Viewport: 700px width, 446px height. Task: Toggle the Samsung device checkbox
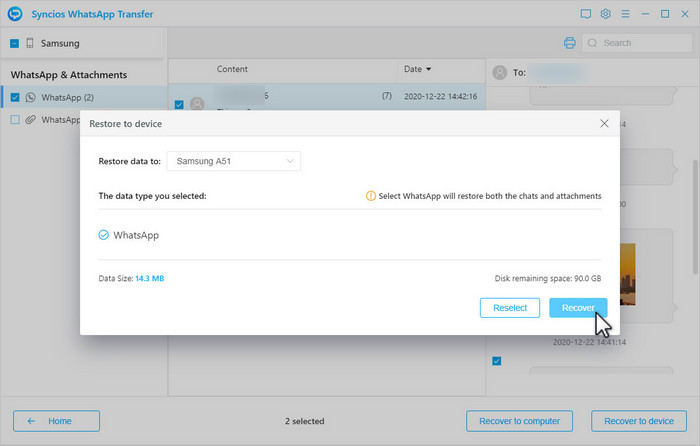(x=15, y=43)
